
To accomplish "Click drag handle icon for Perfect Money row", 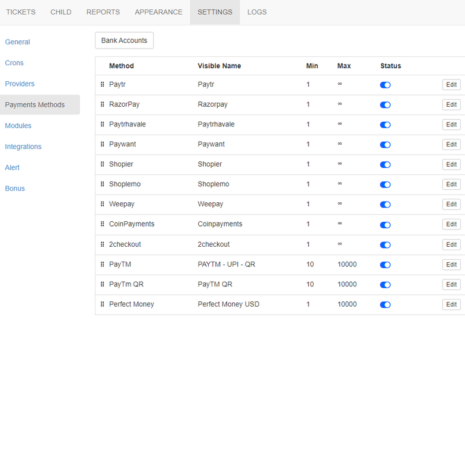I will tap(102, 304).
